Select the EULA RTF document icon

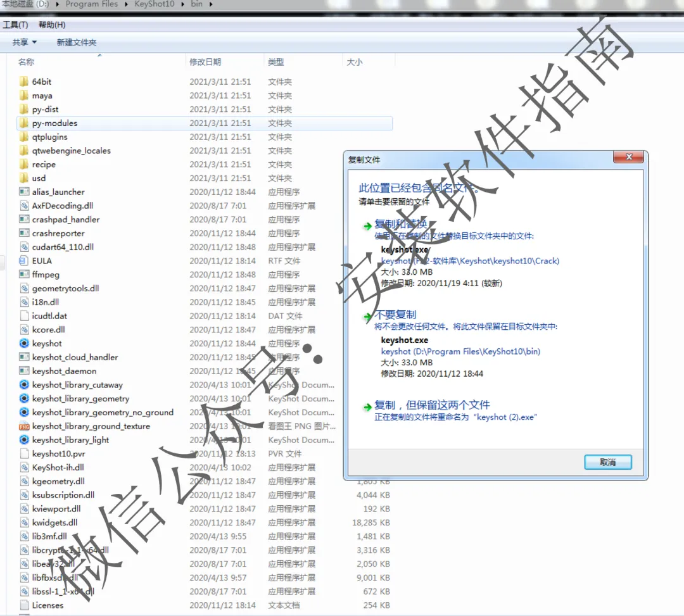pos(24,261)
